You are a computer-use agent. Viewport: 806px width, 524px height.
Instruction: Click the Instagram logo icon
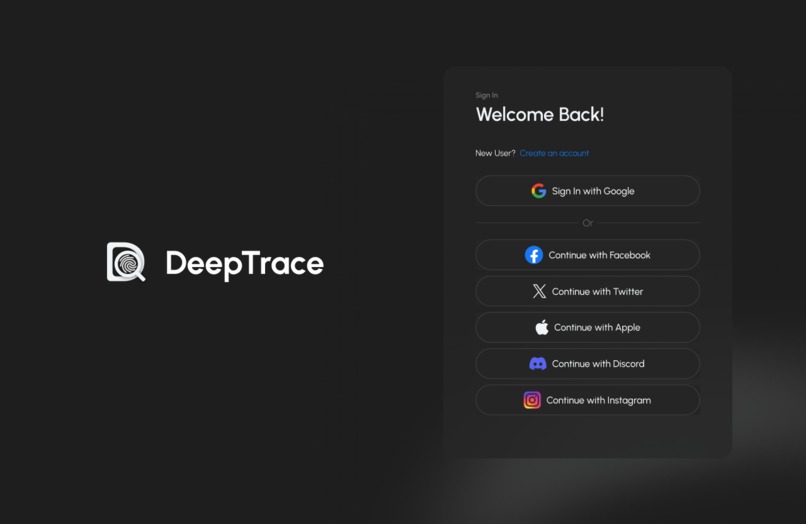click(x=532, y=400)
